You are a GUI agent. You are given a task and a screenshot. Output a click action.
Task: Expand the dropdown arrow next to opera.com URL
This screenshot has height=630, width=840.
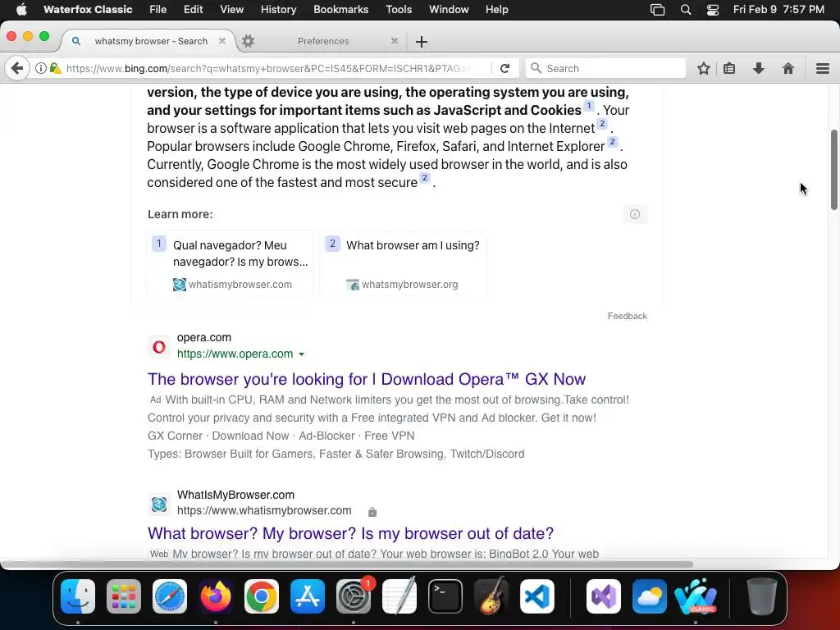tap(301, 354)
